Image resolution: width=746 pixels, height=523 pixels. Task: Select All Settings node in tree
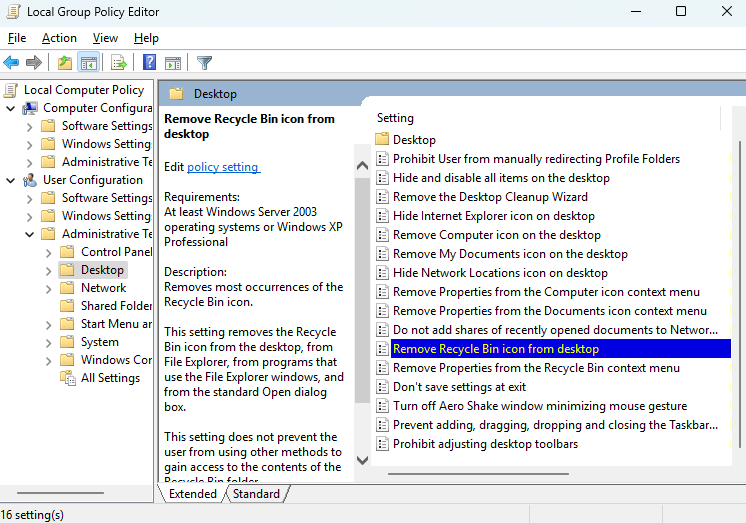110,378
